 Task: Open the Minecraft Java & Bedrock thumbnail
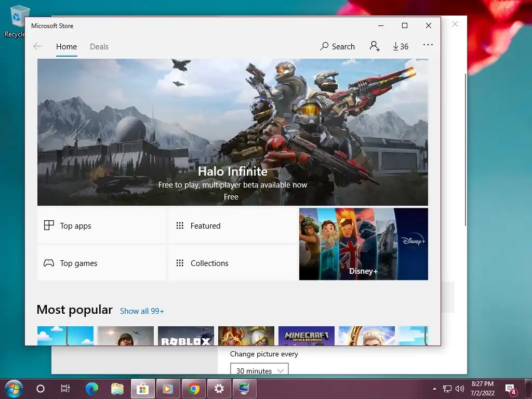[x=307, y=336]
